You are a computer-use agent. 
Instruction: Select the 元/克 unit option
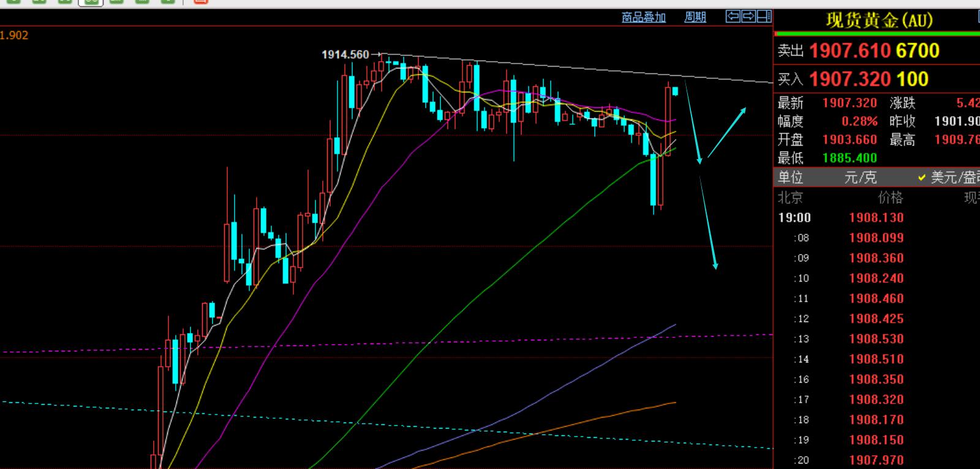(861, 178)
